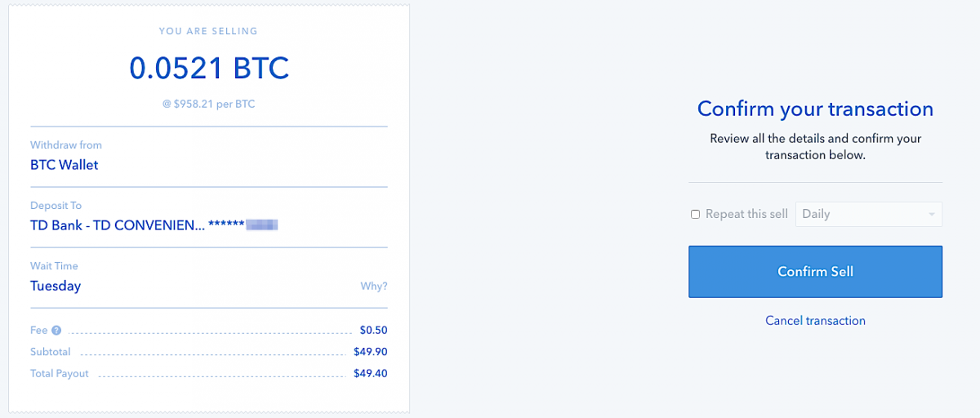The image size is (980, 418).
Task: Click the $49.40 total payout amount
Action: tap(371, 374)
